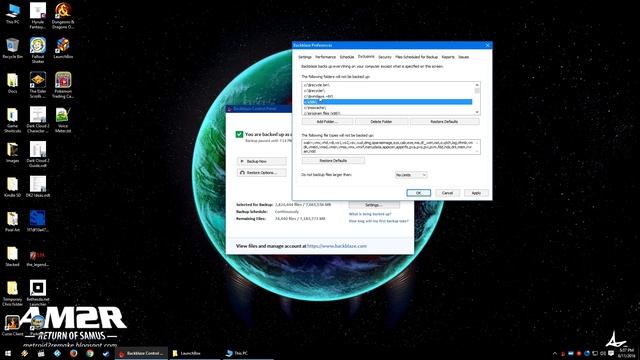The width and height of the screenshot is (640, 360).
Task: Open The Elder Scrolls desktop shortcut
Action: coord(38,85)
